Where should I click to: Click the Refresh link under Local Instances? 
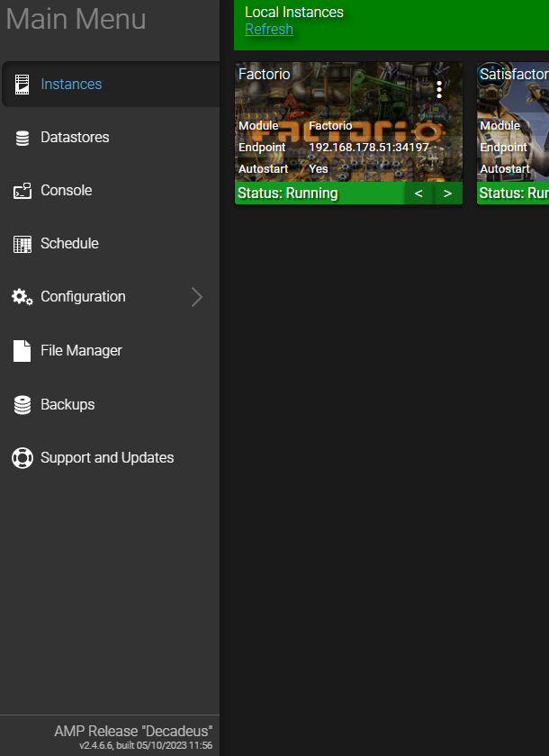point(269,29)
